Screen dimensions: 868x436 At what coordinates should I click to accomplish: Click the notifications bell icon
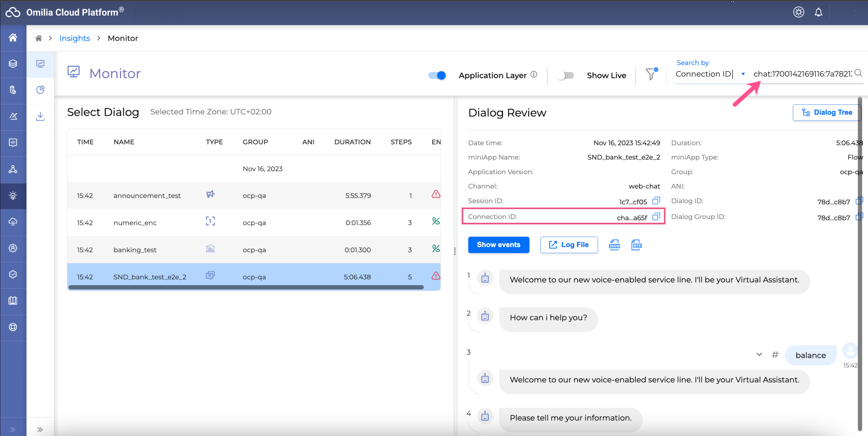[818, 12]
